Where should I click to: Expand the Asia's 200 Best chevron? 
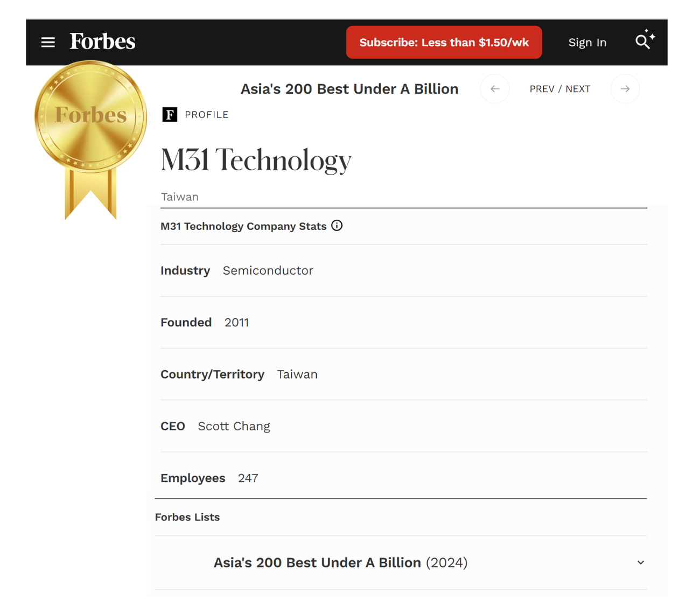(640, 562)
